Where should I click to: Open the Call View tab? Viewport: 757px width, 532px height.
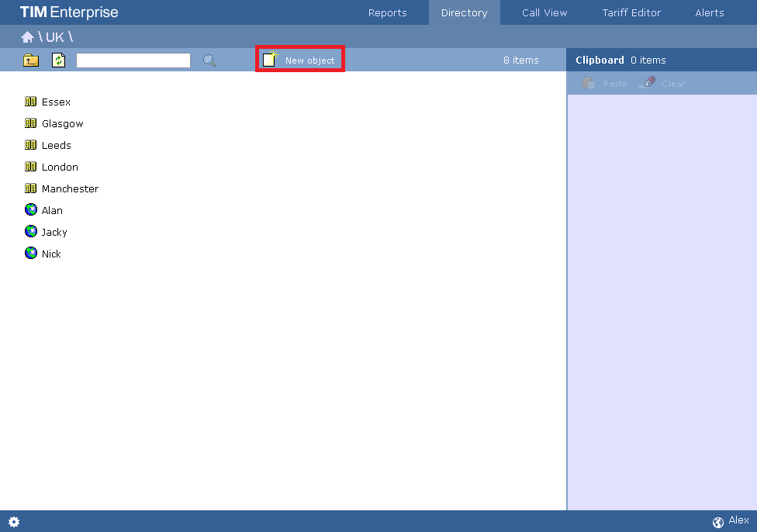tap(544, 12)
